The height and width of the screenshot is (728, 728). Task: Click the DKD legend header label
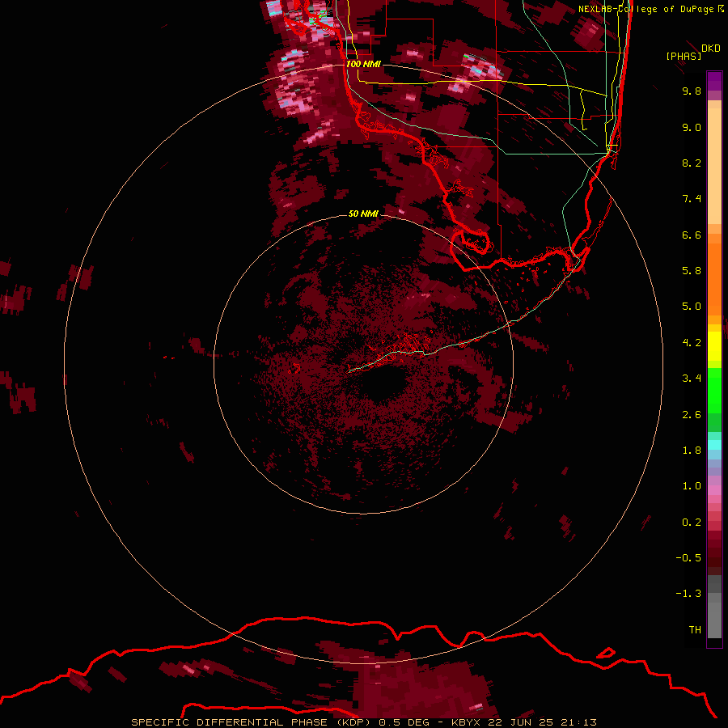point(711,49)
